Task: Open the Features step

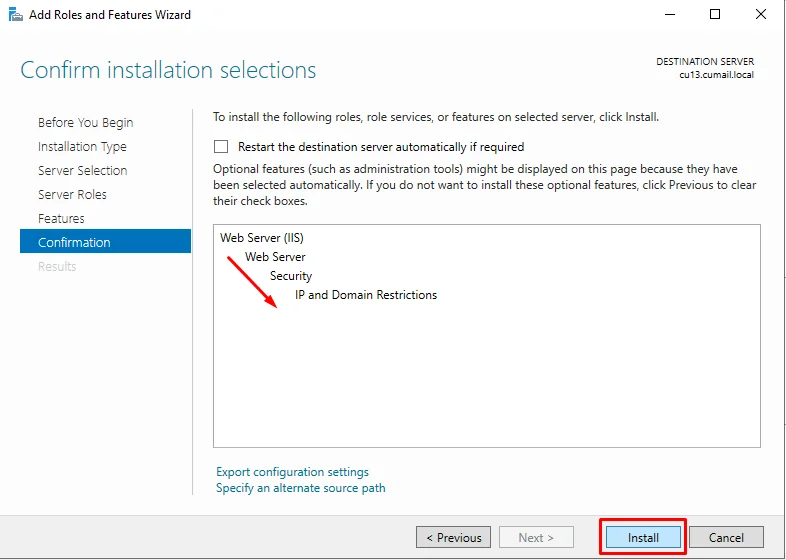Action: click(61, 219)
